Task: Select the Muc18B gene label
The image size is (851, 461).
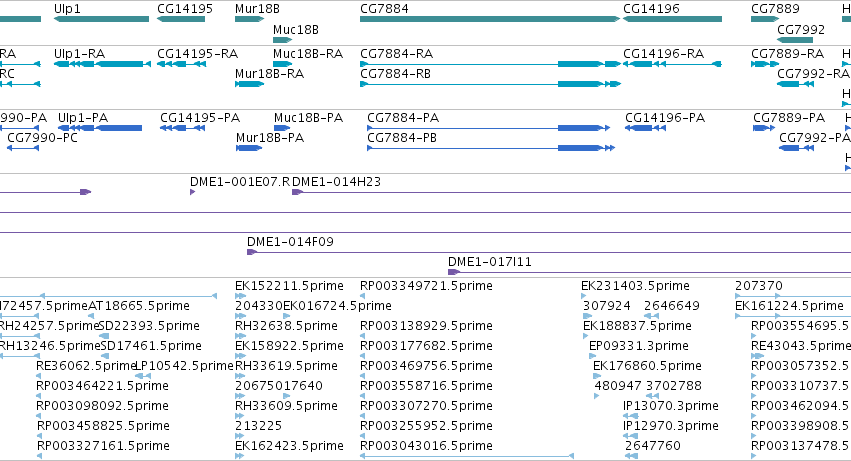Action: (x=296, y=30)
